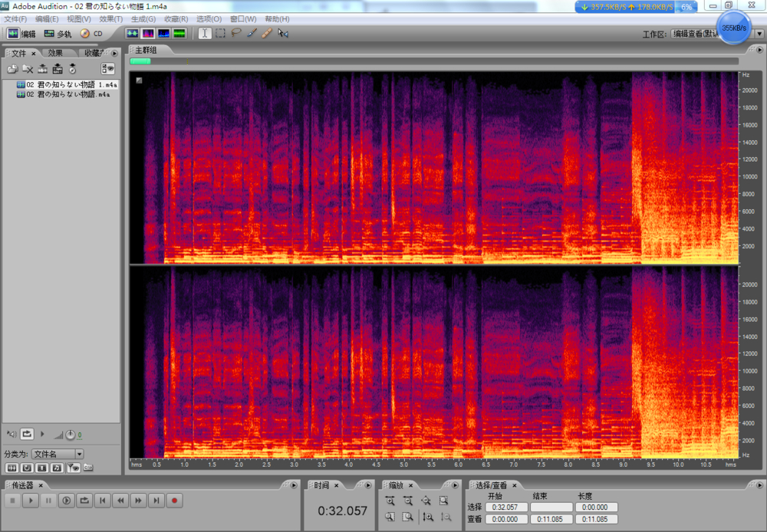Click the selection 开始 time field
This screenshot has height=532, width=767.
tap(506, 507)
